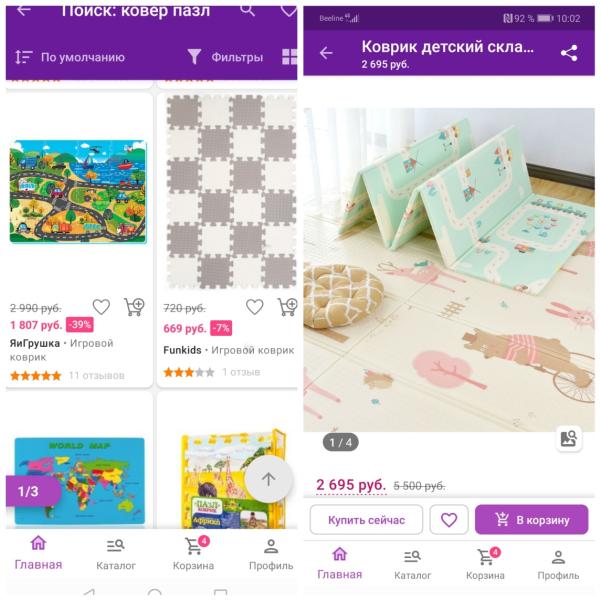Open World Map puzzle product thumbnail

[79, 481]
